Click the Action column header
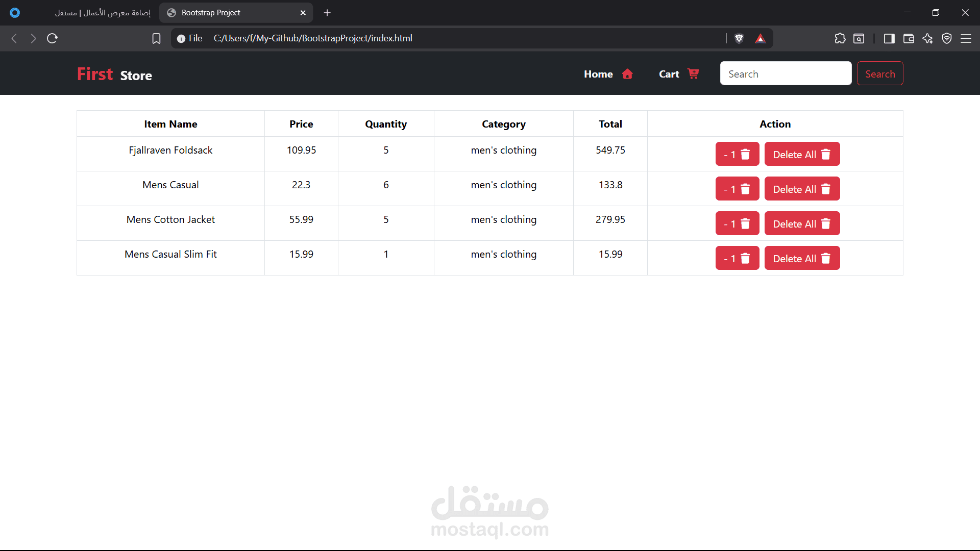The width and height of the screenshot is (980, 551). pyautogui.click(x=775, y=124)
